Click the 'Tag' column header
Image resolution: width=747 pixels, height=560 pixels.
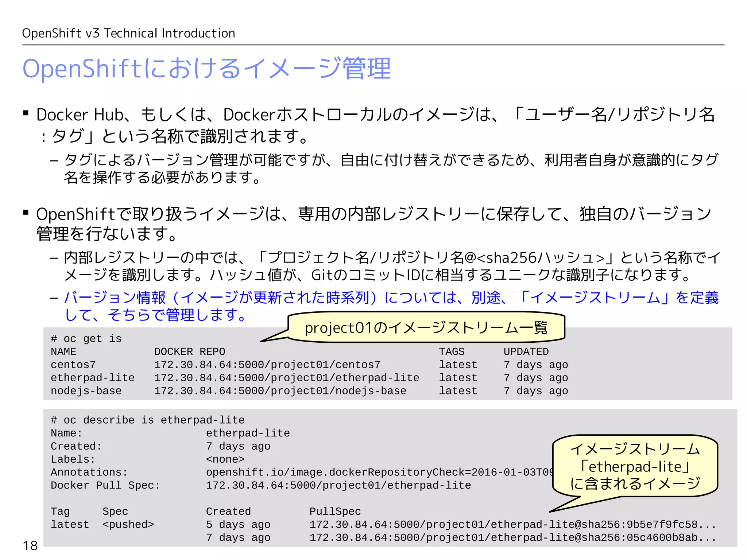60,512
